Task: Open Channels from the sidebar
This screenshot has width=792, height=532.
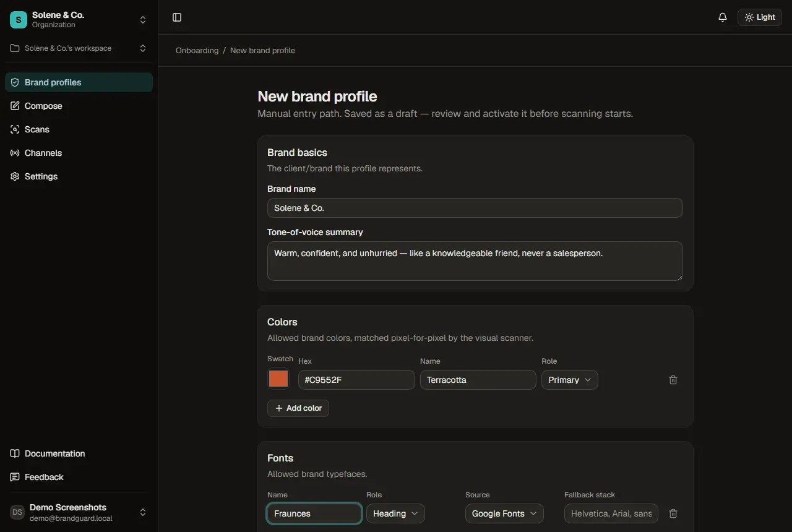Action: pyautogui.click(x=79, y=153)
